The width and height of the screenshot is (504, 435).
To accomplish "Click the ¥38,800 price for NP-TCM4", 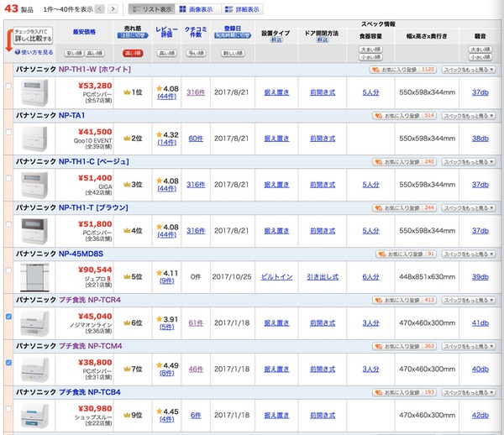I will [x=95, y=363].
